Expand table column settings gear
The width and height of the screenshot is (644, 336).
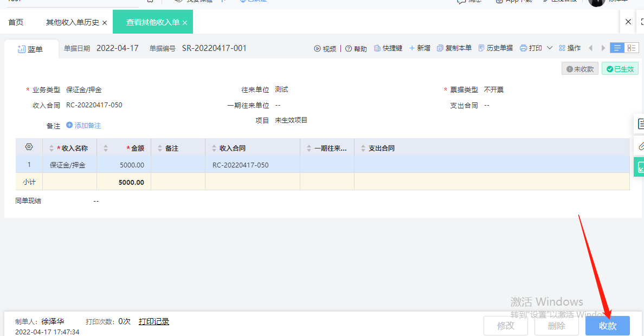pos(29,147)
